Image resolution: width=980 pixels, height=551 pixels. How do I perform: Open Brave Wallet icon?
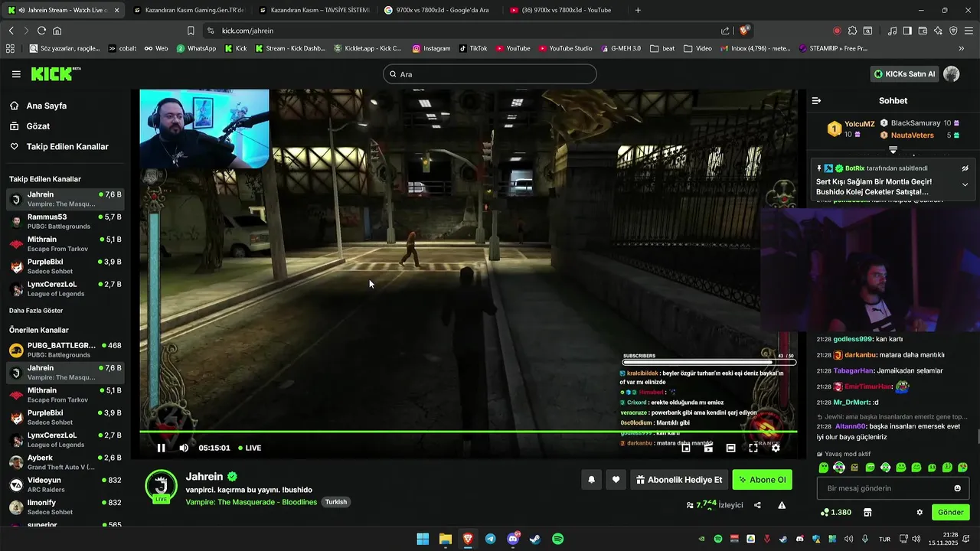coord(923,31)
